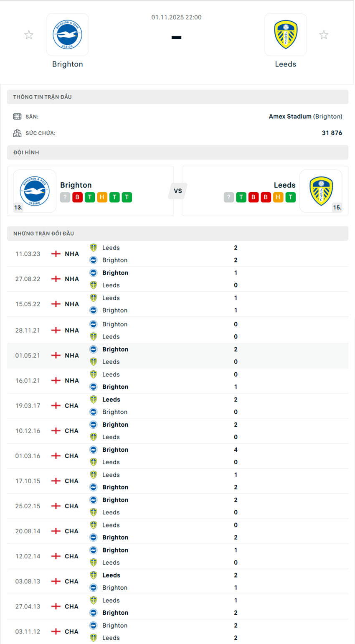Click the Leeds badge in the 19.03.17 row
The width and height of the screenshot is (355, 644).
[x=93, y=399]
